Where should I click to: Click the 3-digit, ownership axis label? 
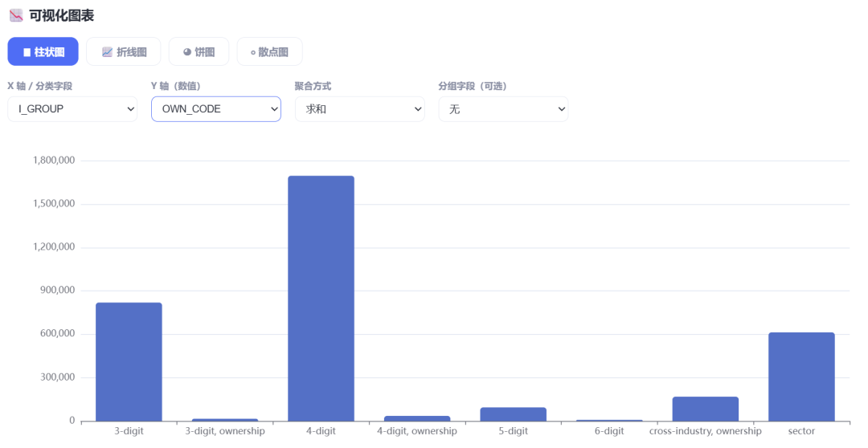pos(225,431)
